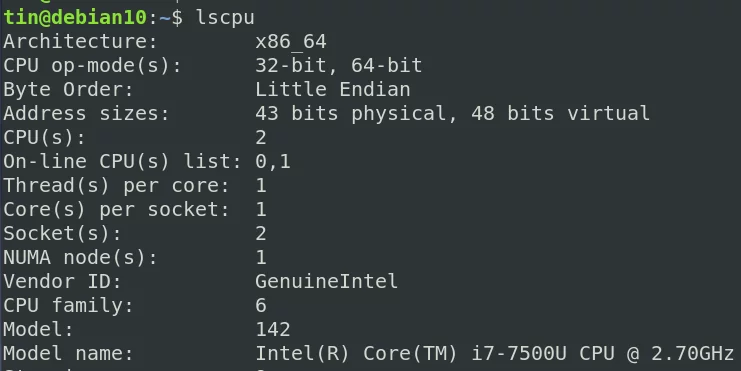The width and height of the screenshot is (741, 371).
Task: Click the CPU family label
Action: pyautogui.click(x=69, y=306)
